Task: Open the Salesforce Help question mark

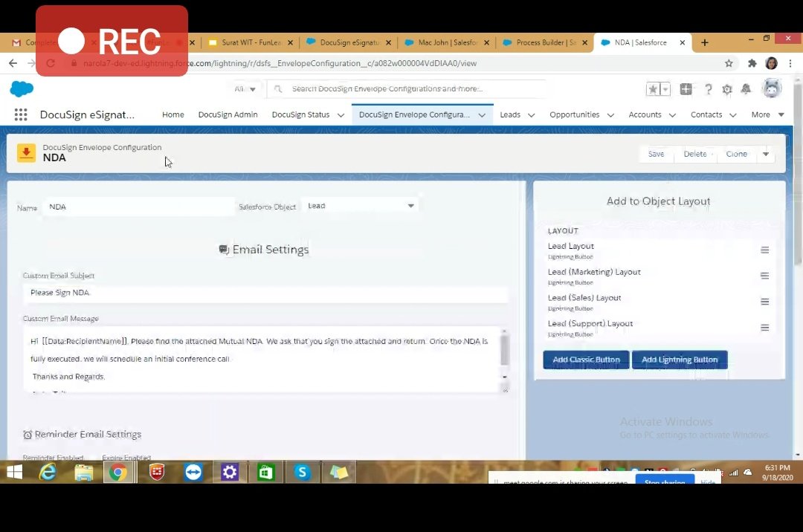Action: pyautogui.click(x=709, y=89)
